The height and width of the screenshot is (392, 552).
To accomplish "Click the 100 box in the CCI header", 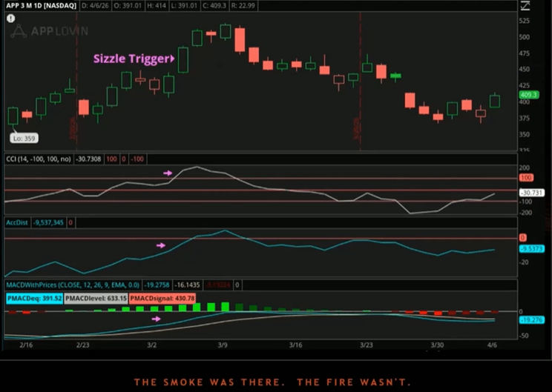I will (x=111, y=159).
